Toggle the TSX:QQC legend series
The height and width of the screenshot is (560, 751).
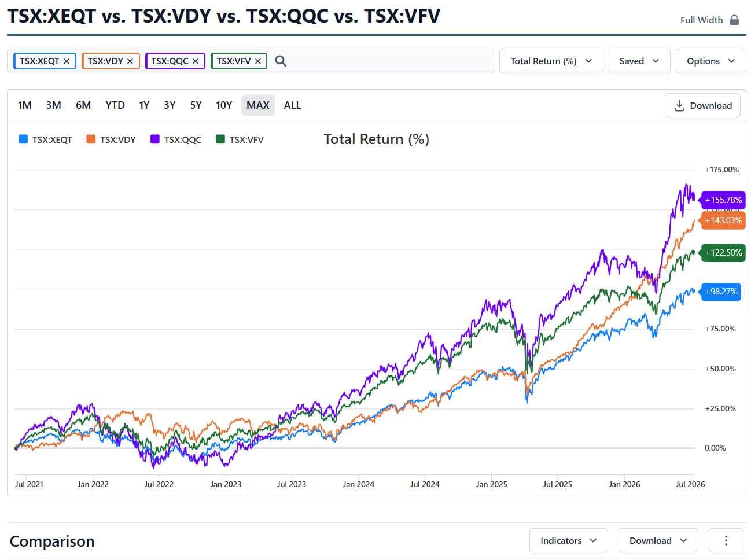(x=176, y=139)
